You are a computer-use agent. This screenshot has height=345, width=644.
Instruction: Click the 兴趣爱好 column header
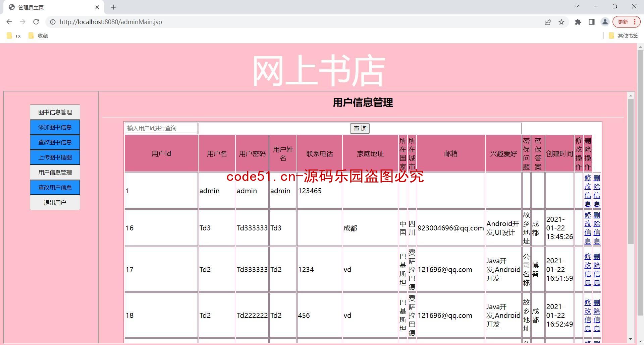pos(503,153)
